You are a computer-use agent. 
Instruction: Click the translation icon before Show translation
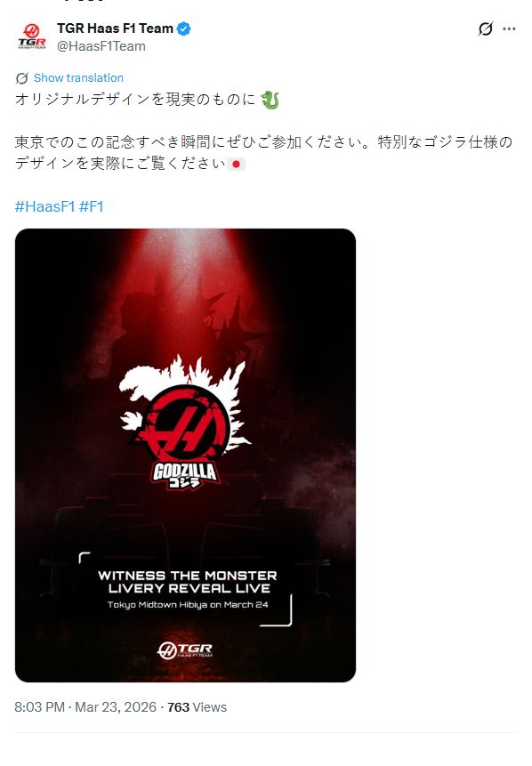point(22,78)
